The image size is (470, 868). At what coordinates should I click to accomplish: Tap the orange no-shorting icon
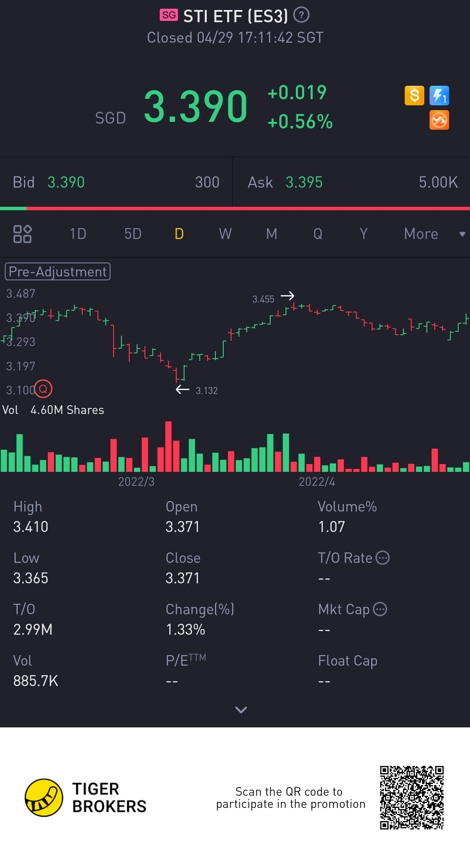point(439,120)
